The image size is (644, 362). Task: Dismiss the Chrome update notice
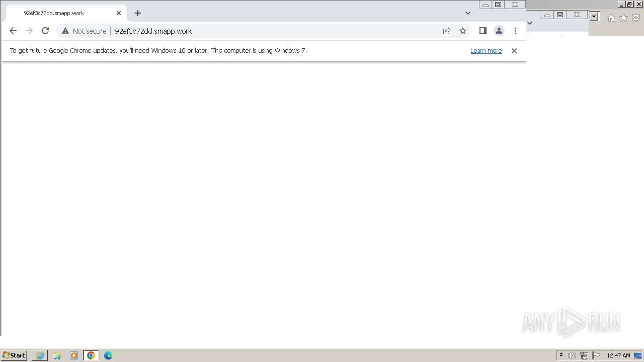[514, 51]
